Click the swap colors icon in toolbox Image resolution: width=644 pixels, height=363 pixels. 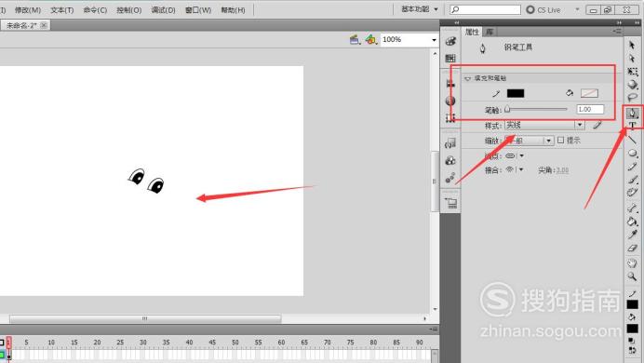click(x=633, y=350)
